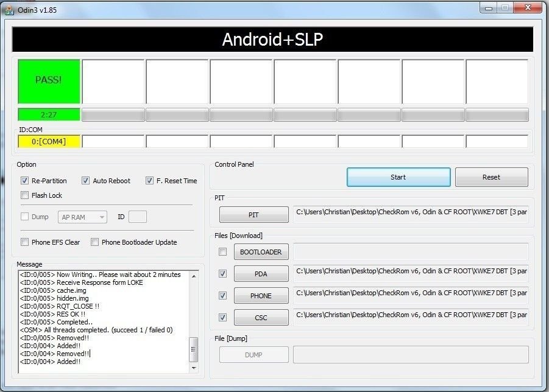This screenshot has width=549, height=392.
Task: Check Phone Bootloader Update option
Action: pos(94,242)
